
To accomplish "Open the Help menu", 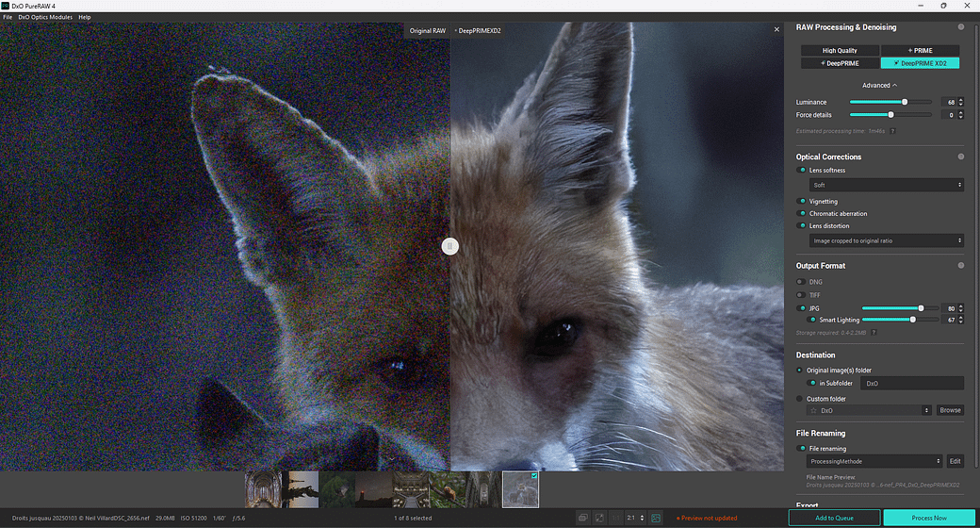I will coord(85,17).
